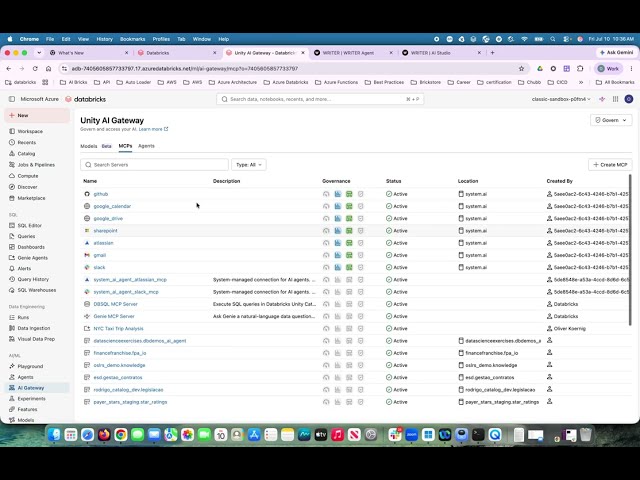Click the New button in the sidebar
The height and width of the screenshot is (480, 640).
point(37,116)
